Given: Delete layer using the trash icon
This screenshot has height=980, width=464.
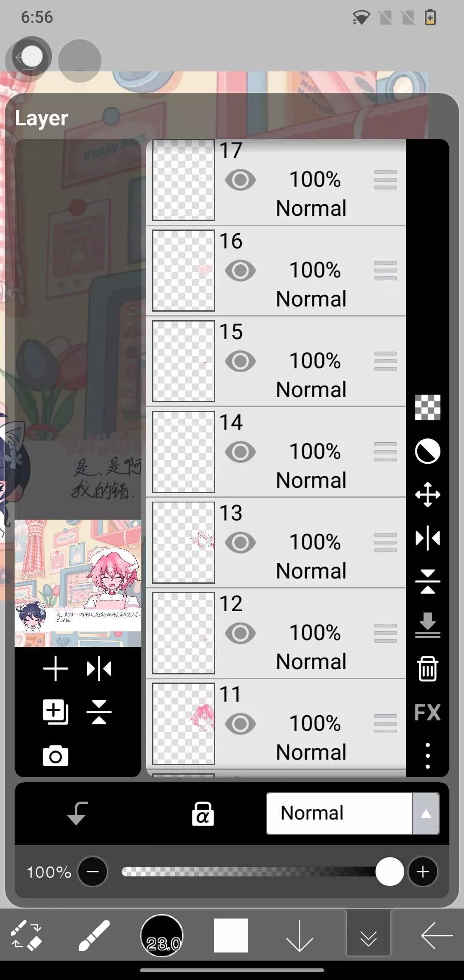Looking at the screenshot, I should click(427, 668).
